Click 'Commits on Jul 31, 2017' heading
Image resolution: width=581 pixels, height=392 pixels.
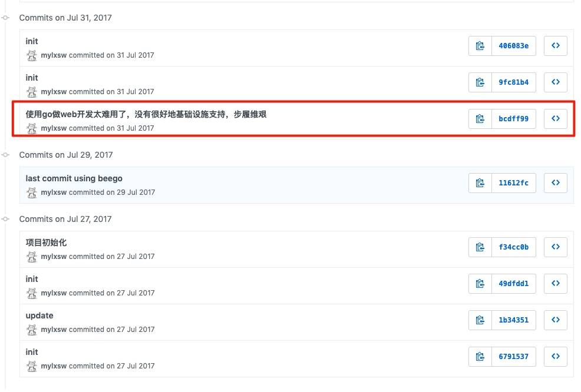pyautogui.click(x=65, y=18)
